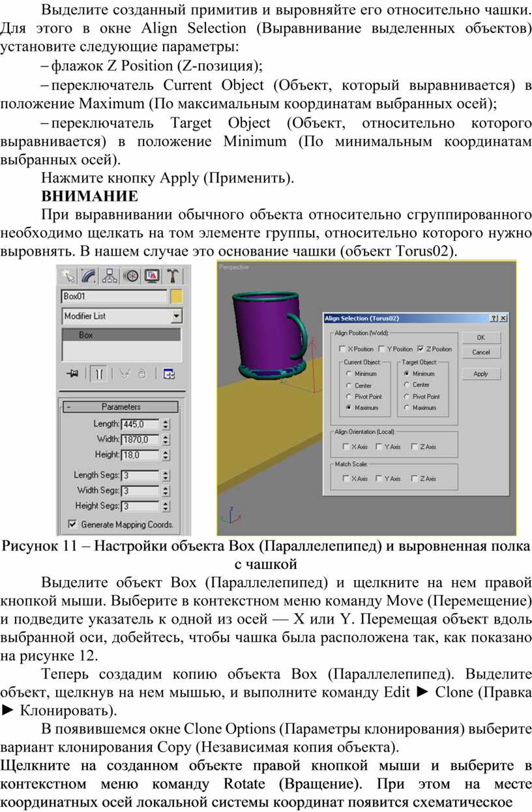Toggle Show End Result button
532x812 pixels.
[100, 373]
